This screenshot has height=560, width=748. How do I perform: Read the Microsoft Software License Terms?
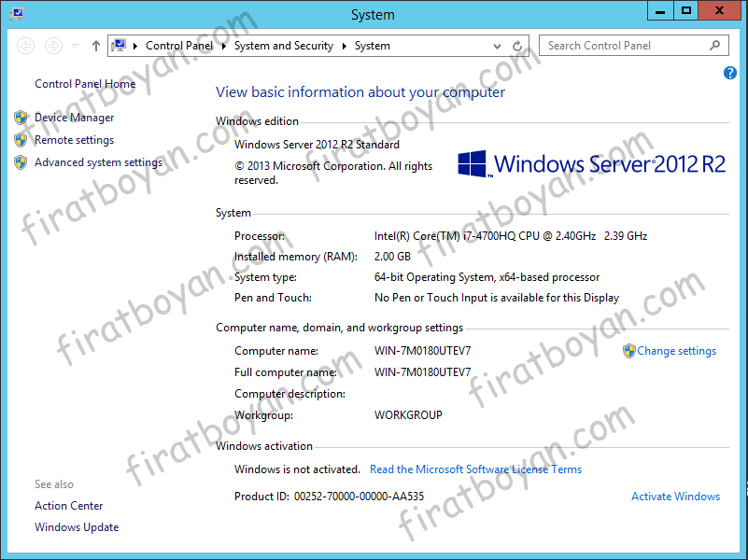(x=475, y=469)
